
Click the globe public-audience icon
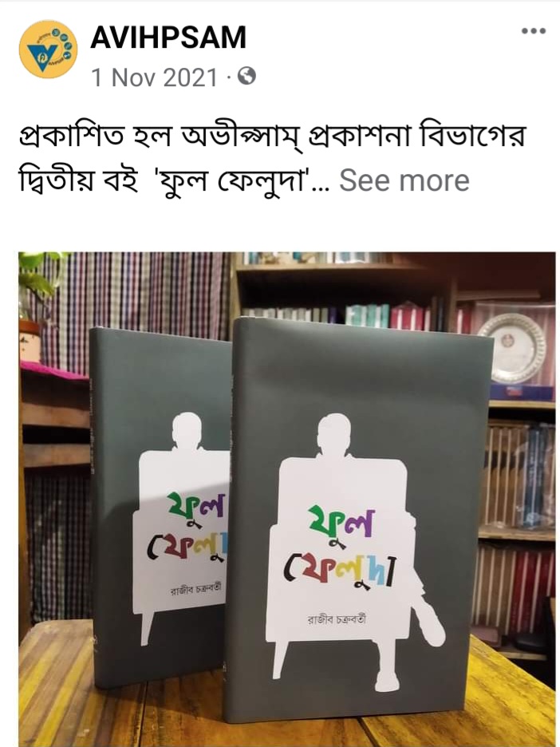pos(246,77)
